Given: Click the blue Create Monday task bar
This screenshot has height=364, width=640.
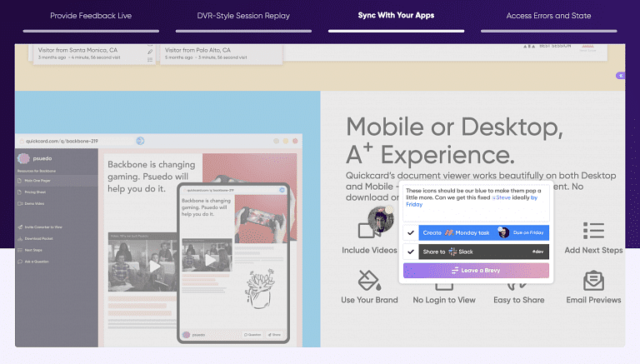Looking at the screenshot, I should tap(483, 232).
